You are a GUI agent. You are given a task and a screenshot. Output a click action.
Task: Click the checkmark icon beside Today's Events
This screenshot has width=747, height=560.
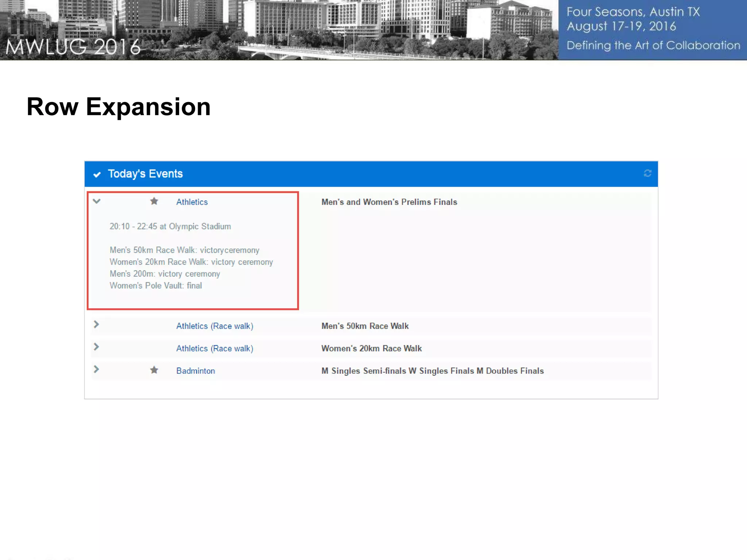pos(97,174)
